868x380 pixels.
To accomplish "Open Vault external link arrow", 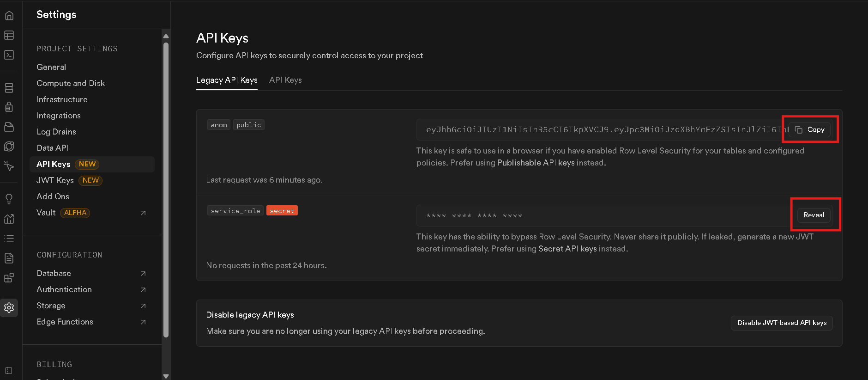I will [x=143, y=213].
